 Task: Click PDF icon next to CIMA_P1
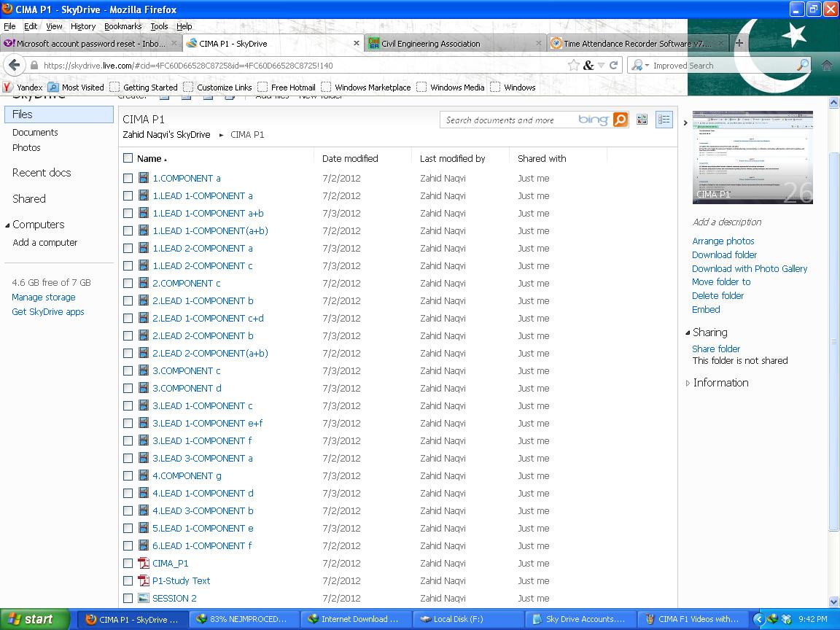coord(144,563)
